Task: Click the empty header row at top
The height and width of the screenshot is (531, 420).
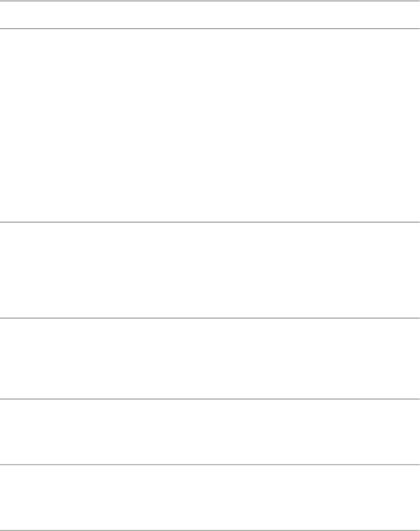Action: [210, 14]
